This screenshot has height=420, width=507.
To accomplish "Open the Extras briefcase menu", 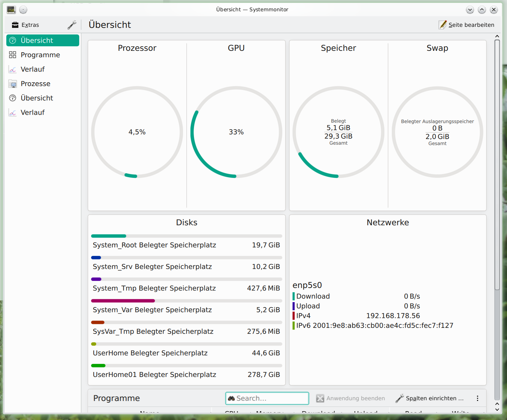I will [x=25, y=25].
